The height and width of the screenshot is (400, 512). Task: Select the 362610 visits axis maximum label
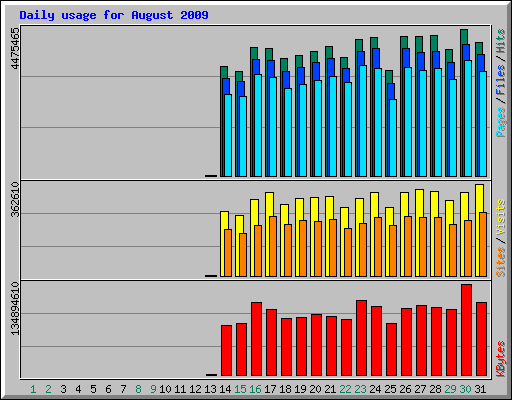(x=15, y=199)
